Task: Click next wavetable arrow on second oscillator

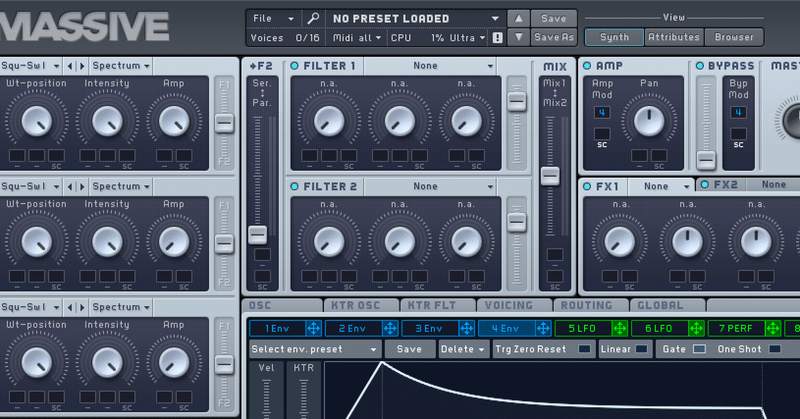Action: (82, 187)
